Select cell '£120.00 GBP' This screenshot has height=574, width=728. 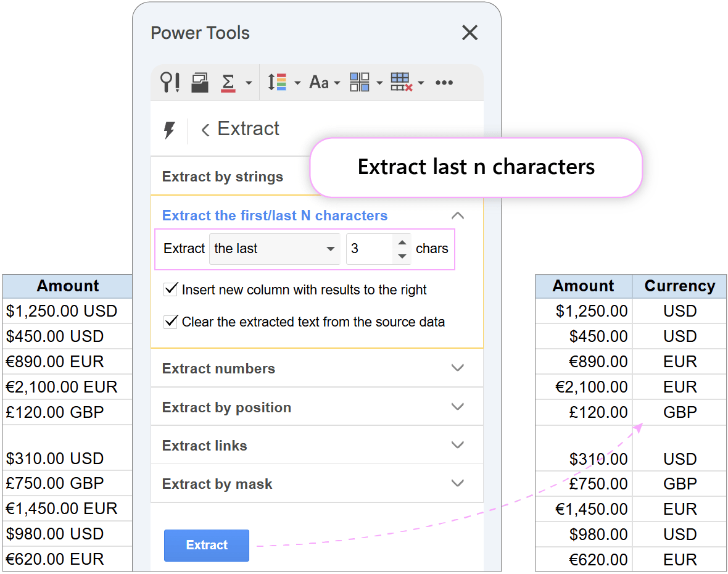click(68, 412)
